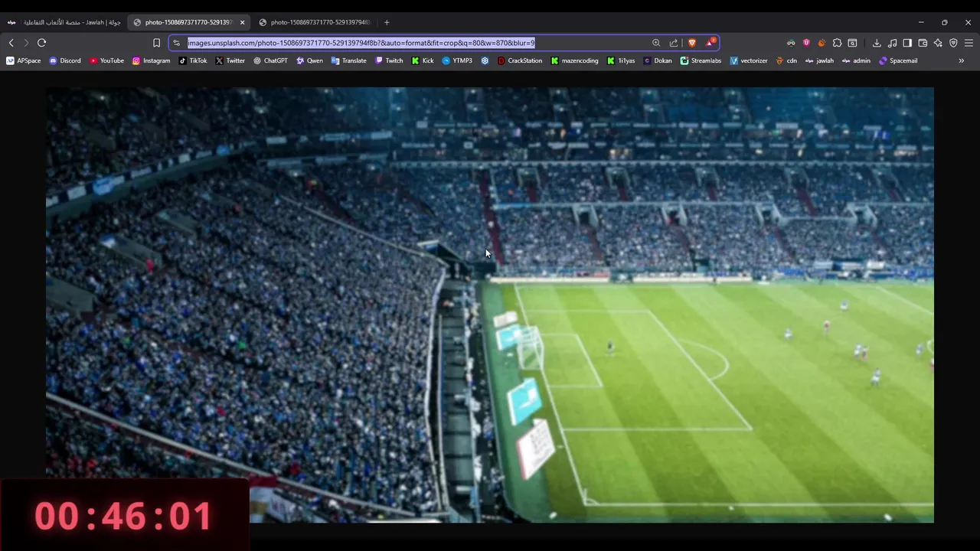Open the Twitch bookmark
The image size is (980, 551).
[x=389, y=60]
